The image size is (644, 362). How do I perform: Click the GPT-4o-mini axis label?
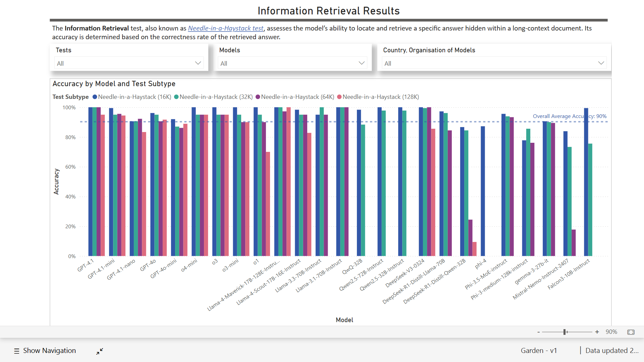coord(163,268)
